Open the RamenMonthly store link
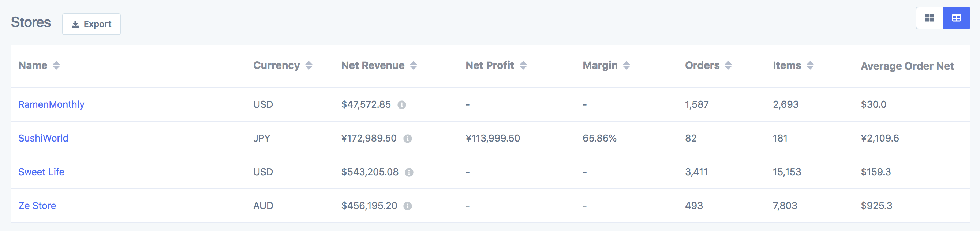The width and height of the screenshot is (980, 231). (51, 104)
